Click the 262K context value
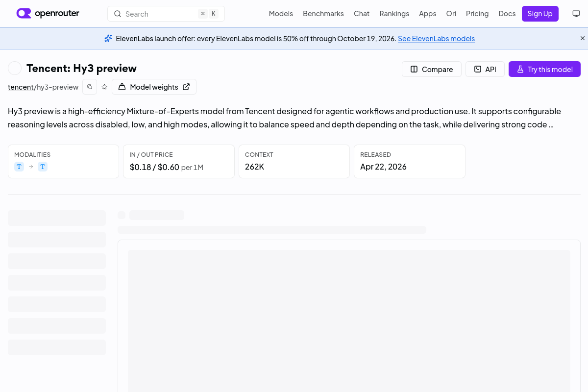Screen dimensions: 588x392 pyautogui.click(x=254, y=167)
